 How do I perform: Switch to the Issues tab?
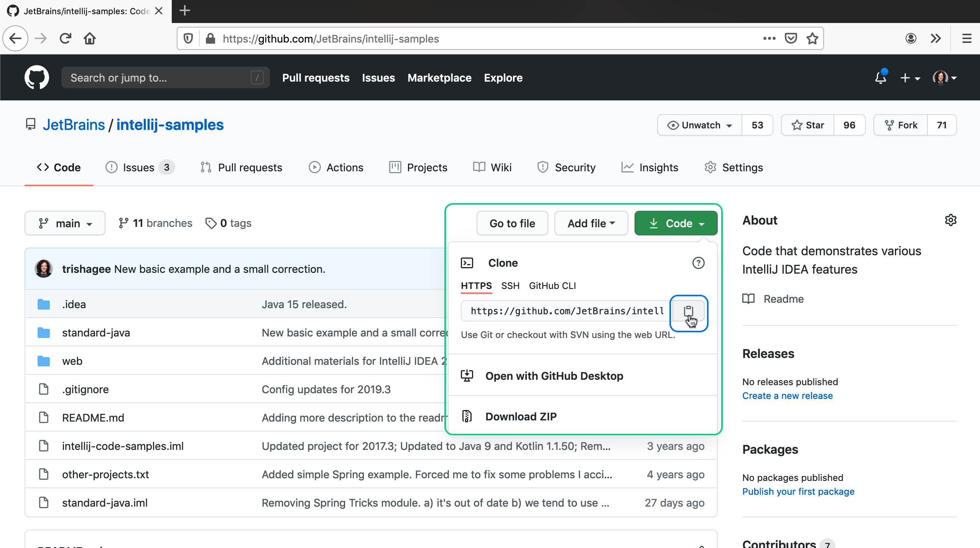click(x=138, y=167)
